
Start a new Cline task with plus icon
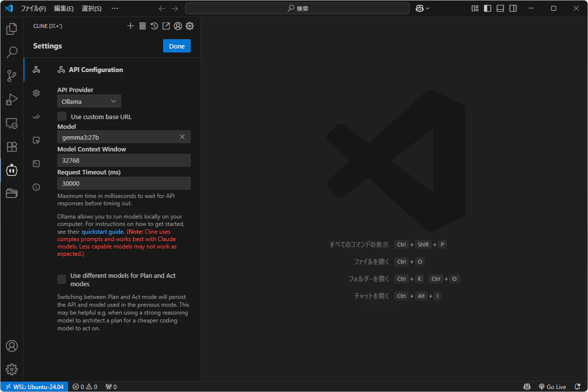(x=130, y=26)
